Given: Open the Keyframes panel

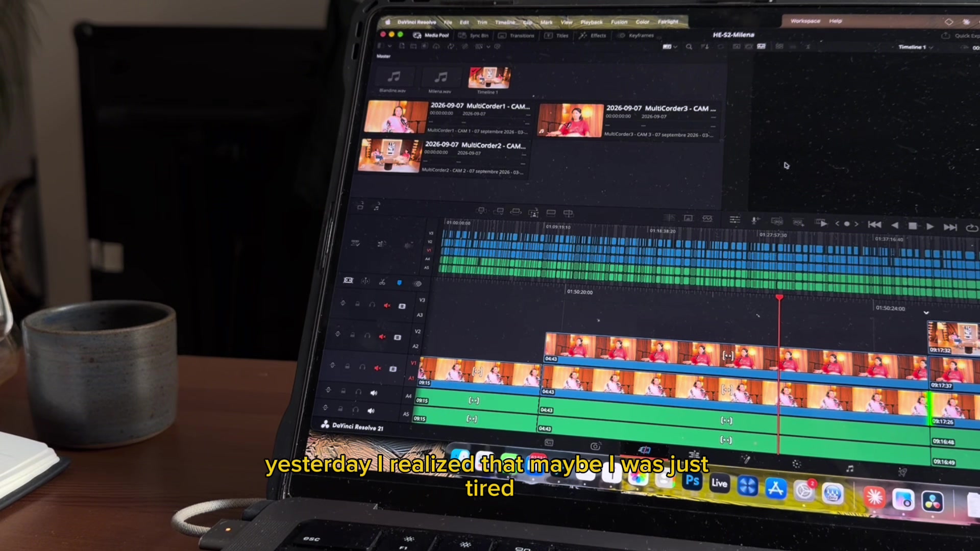Looking at the screenshot, I should tap(636, 36).
